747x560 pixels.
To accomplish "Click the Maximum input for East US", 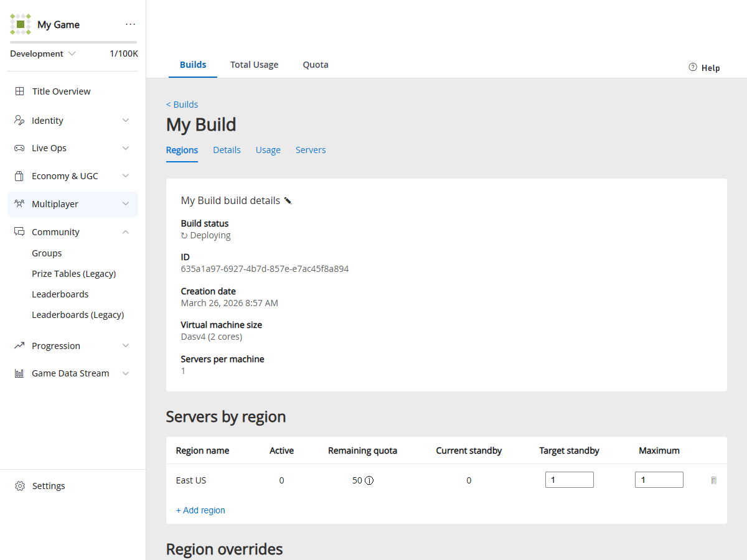I will (x=659, y=480).
